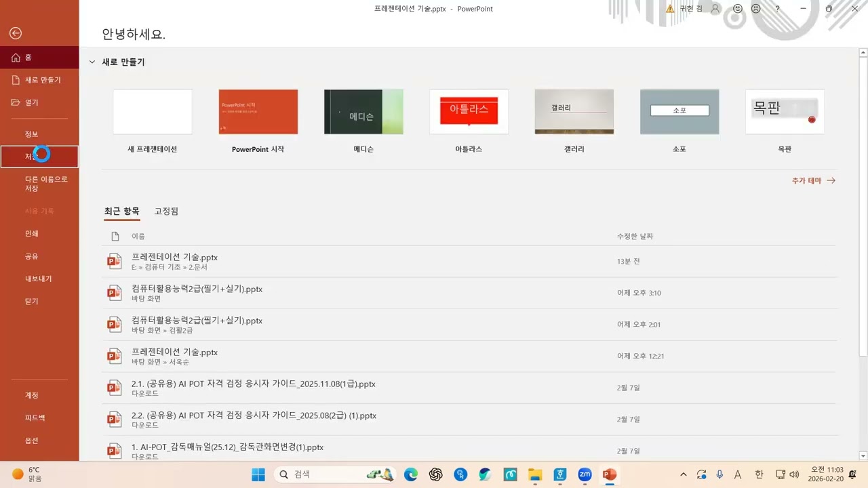Click the account warning triangle icon

click(670, 9)
